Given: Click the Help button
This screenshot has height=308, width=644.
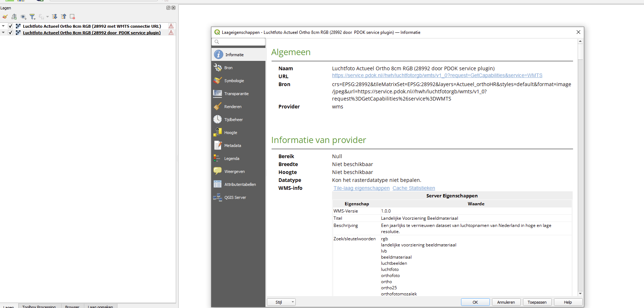Looking at the screenshot, I should pos(568,302).
